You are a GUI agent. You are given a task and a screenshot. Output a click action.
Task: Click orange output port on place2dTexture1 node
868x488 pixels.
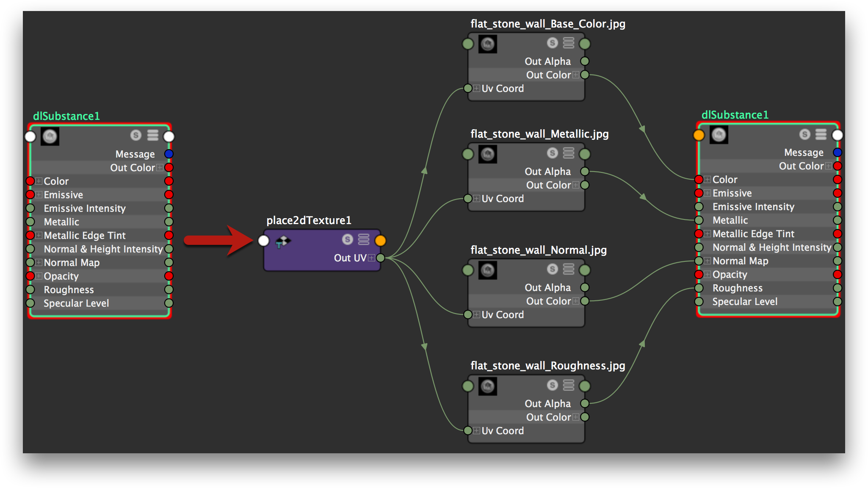tap(381, 241)
